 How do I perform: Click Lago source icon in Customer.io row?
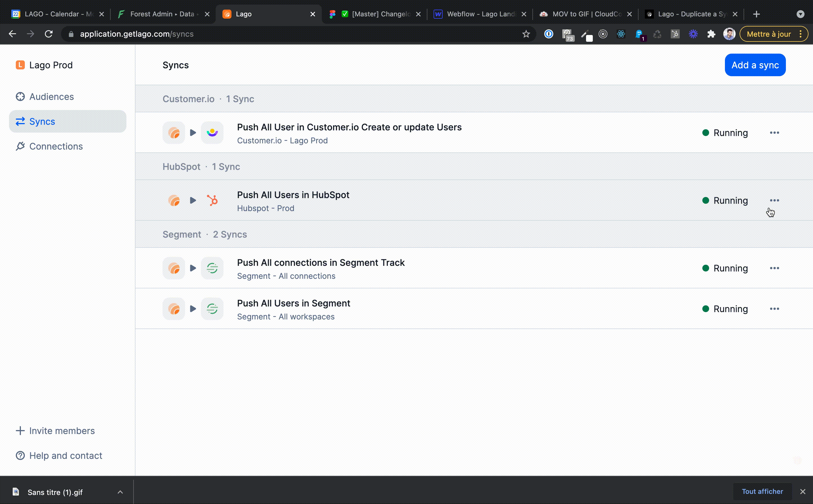click(x=174, y=133)
